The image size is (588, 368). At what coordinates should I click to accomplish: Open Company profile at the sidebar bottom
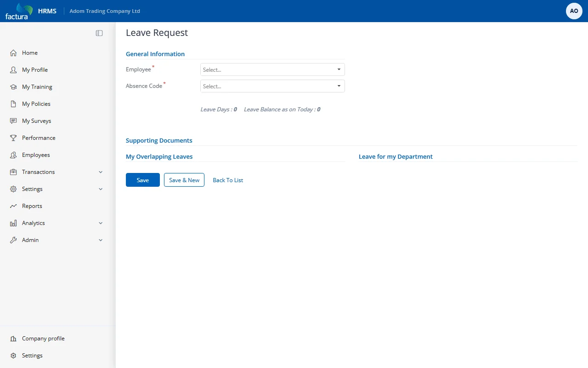pos(43,339)
